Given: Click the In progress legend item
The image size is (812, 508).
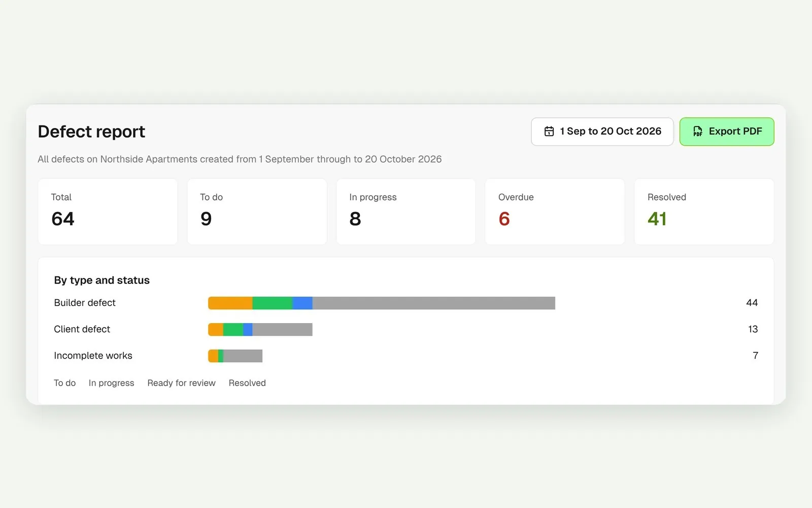Looking at the screenshot, I should click(112, 383).
